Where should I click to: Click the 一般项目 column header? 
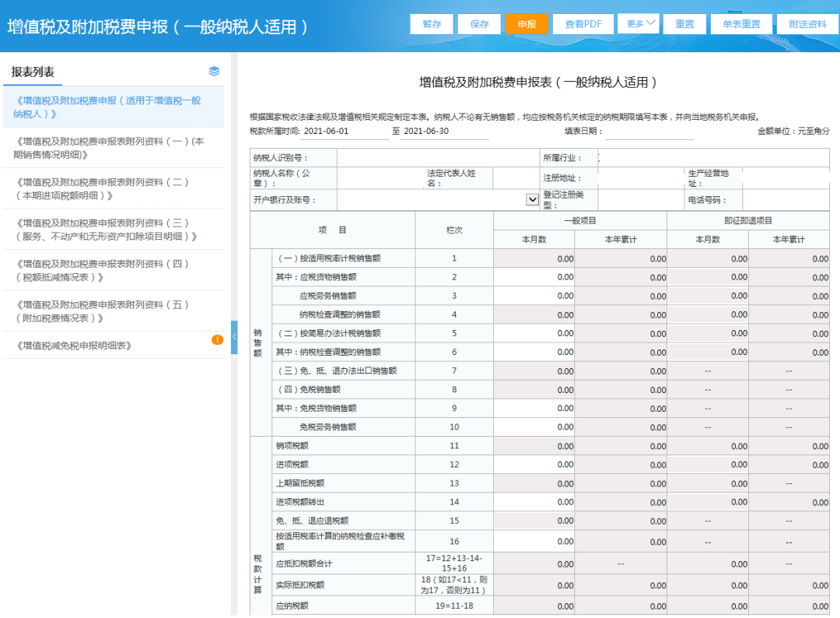(x=580, y=221)
